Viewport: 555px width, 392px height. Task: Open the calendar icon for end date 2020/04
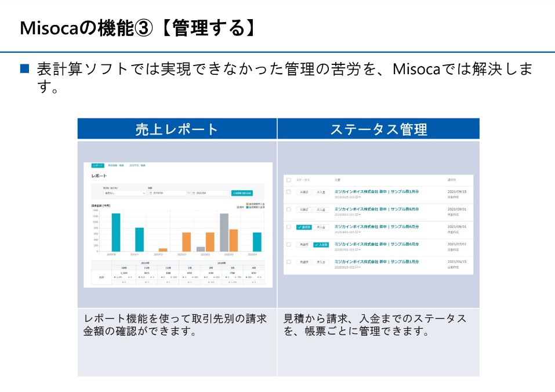194,193
